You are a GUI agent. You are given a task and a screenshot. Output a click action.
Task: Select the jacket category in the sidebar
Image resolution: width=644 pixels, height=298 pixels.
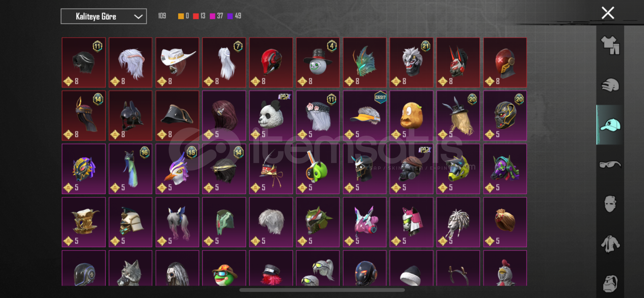[610, 244]
